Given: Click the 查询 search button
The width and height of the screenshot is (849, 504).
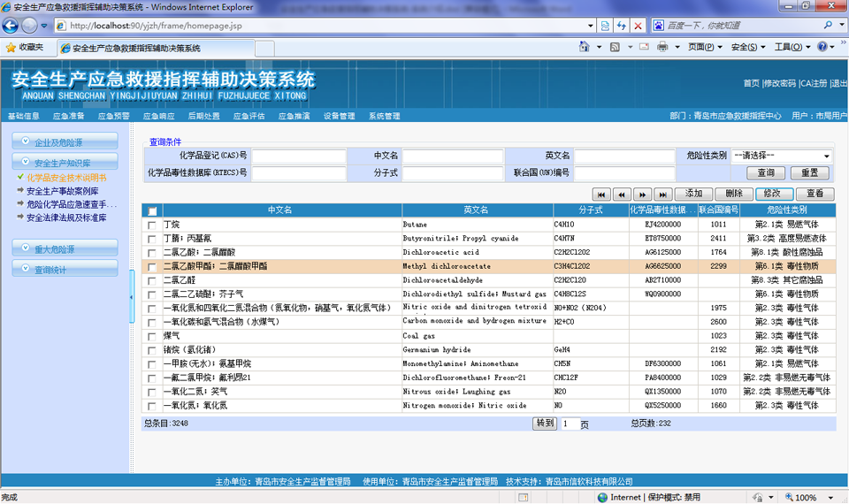Looking at the screenshot, I should click(766, 172).
